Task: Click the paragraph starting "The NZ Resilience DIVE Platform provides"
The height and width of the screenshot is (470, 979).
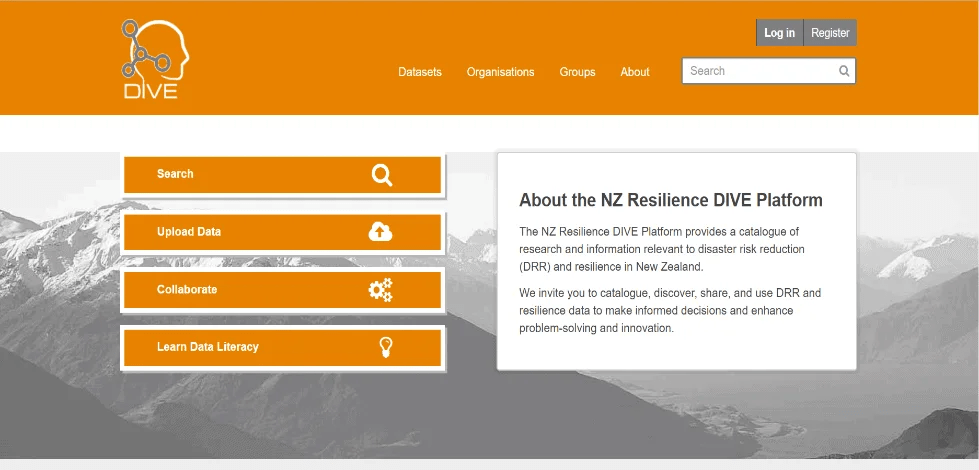Action: tap(662, 249)
